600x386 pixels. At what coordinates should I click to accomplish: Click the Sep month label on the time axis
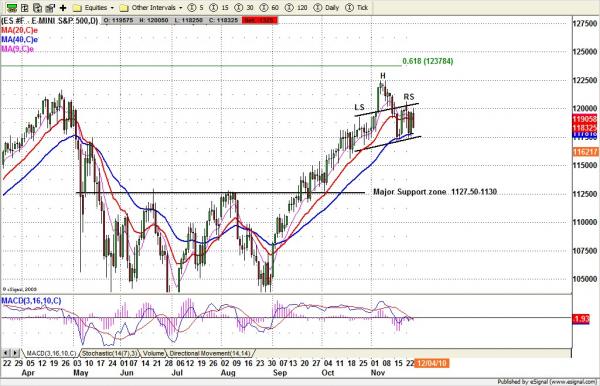pyautogui.click(x=280, y=373)
